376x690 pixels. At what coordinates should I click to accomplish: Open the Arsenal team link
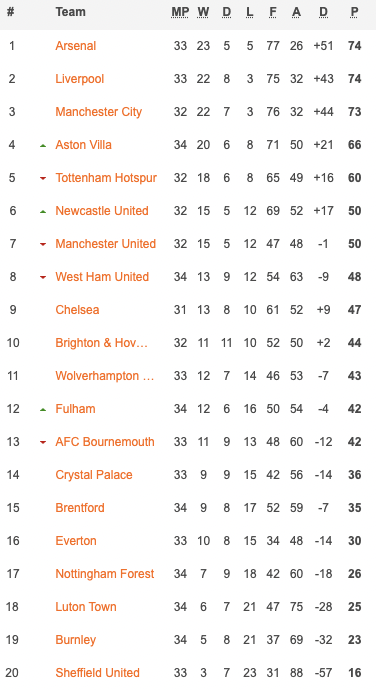click(76, 46)
